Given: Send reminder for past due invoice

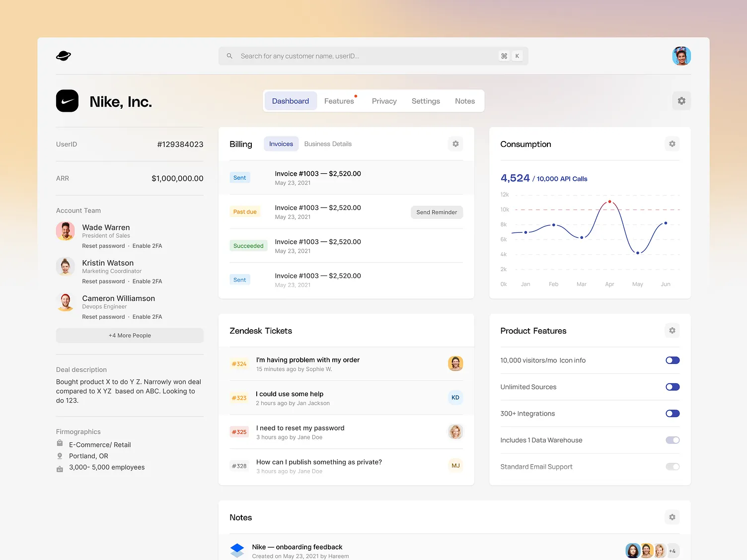Looking at the screenshot, I should point(437,212).
